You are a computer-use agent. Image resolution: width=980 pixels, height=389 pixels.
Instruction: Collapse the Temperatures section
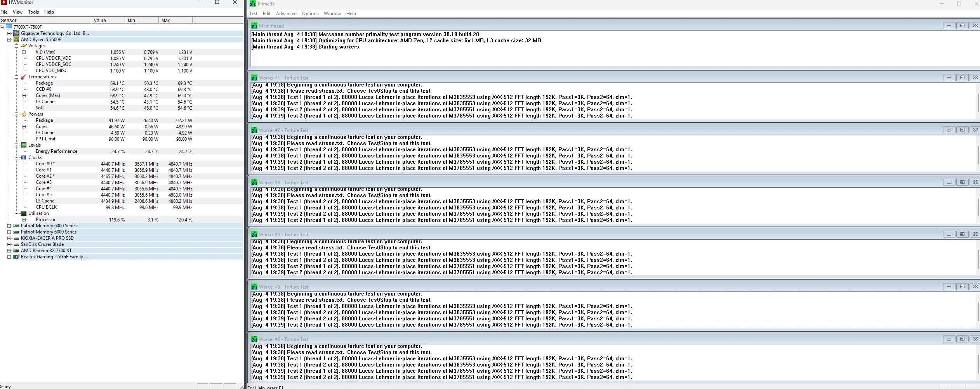[x=17, y=77]
